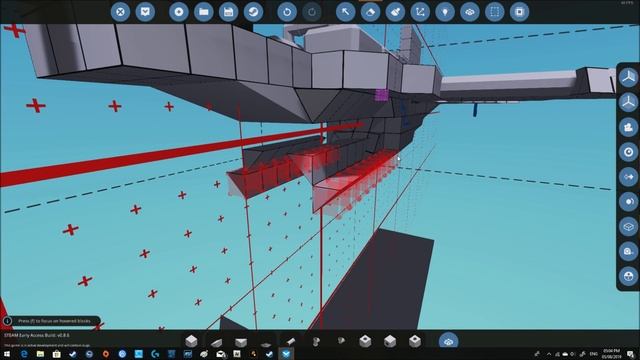The height and width of the screenshot is (360, 640).
Task: Select the wedge block in hotbar
Action: 216,342
